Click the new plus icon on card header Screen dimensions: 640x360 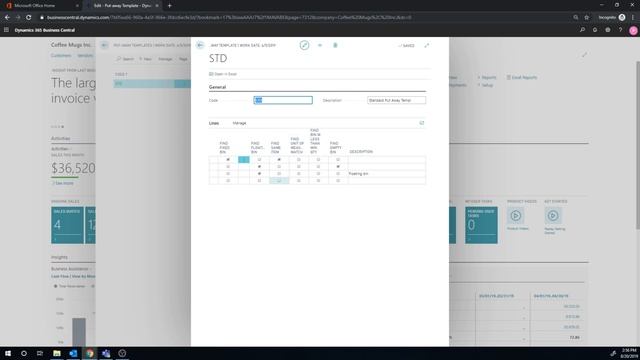pos(320,45)
